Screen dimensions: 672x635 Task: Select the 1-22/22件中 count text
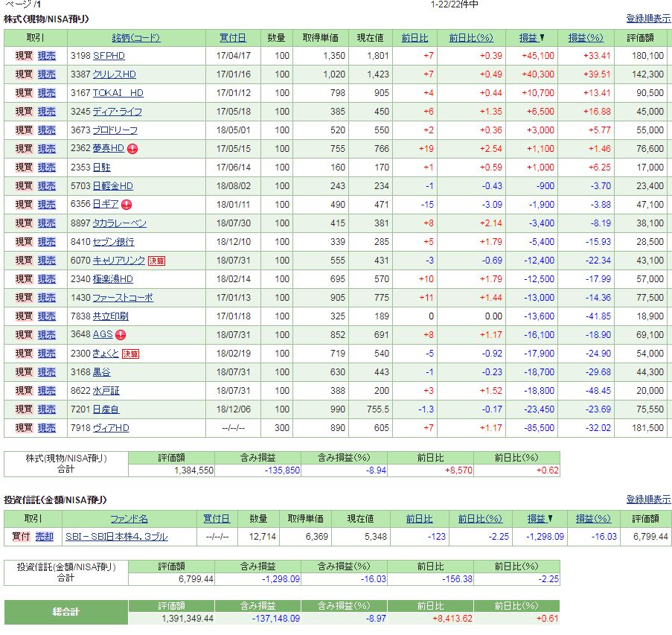coord(455,4)
